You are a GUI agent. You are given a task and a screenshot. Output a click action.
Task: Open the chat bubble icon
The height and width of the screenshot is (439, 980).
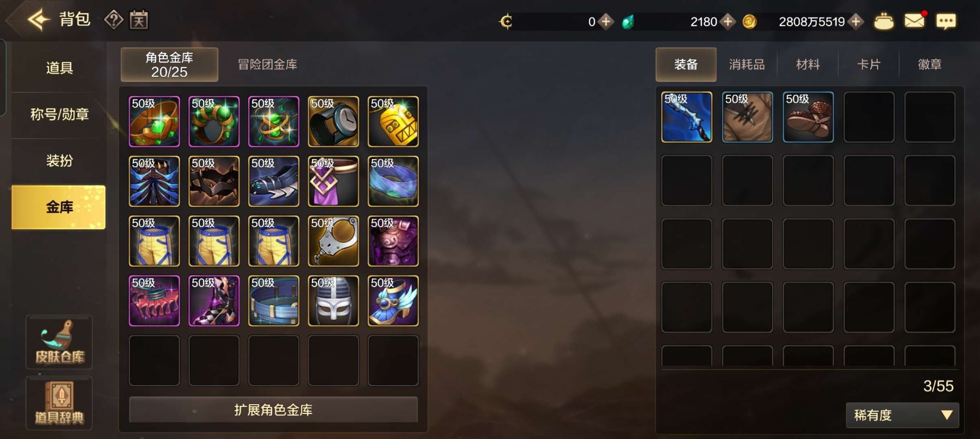point(946,21)
